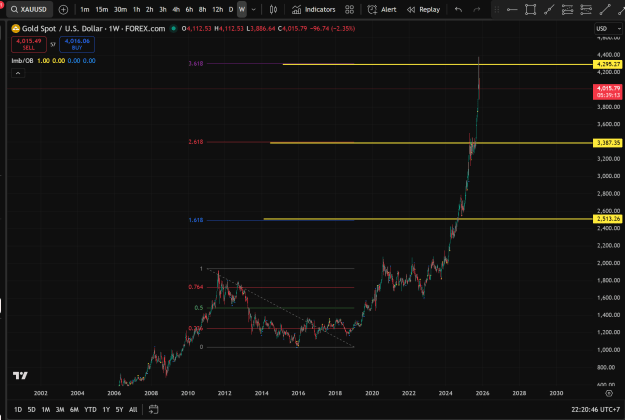Click the red current price 4,015.79 label

[x=607, y=92]
